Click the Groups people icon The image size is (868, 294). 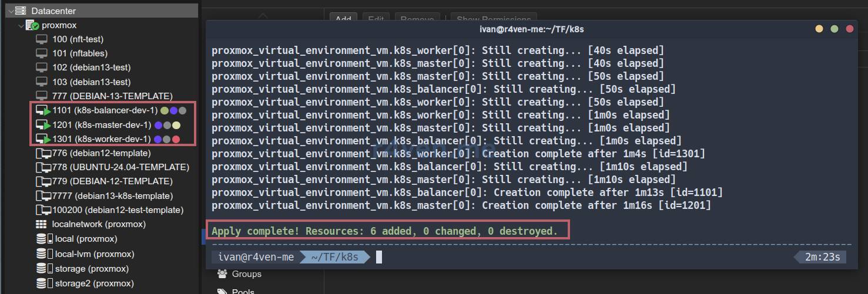coord(222,273)
